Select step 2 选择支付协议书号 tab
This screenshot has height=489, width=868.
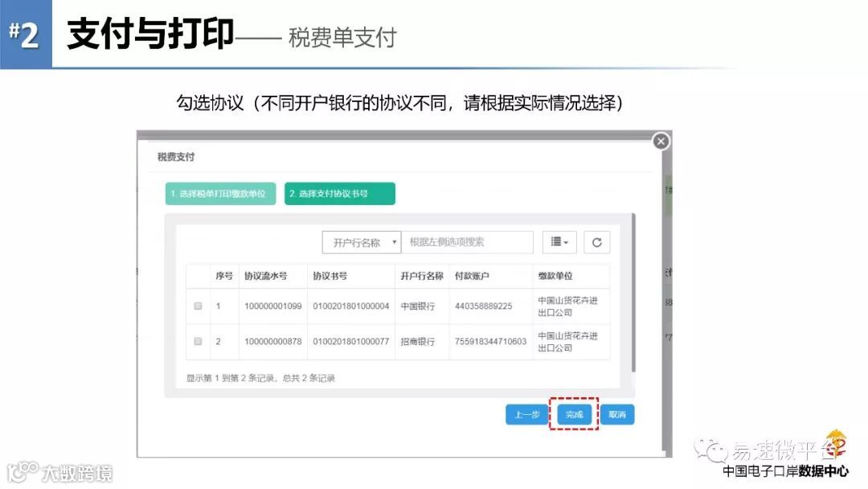click(340, 194)
